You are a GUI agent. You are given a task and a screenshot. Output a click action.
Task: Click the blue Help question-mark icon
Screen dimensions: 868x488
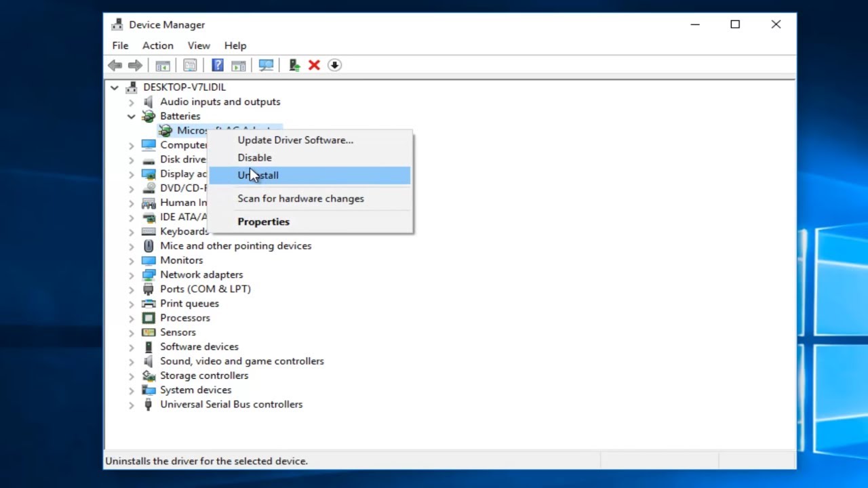tap(218, 65)
